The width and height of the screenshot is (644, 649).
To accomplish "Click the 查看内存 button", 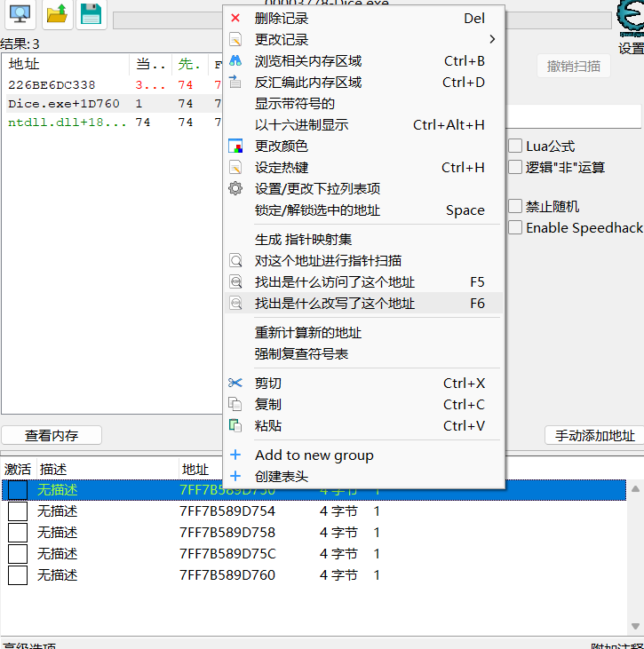I will 52,435.
